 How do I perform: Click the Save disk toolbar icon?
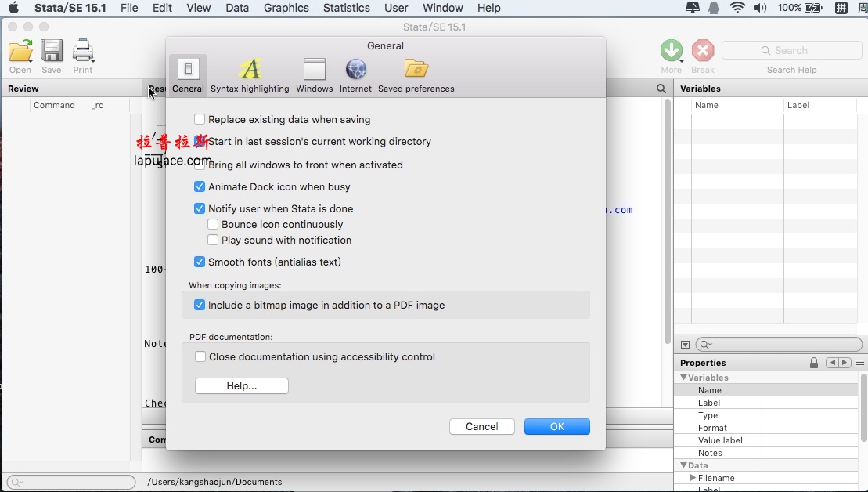tap(52, 50)
